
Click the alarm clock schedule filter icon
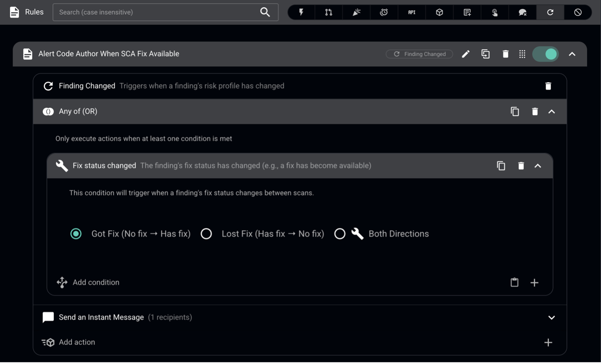[x=384, y=12]
